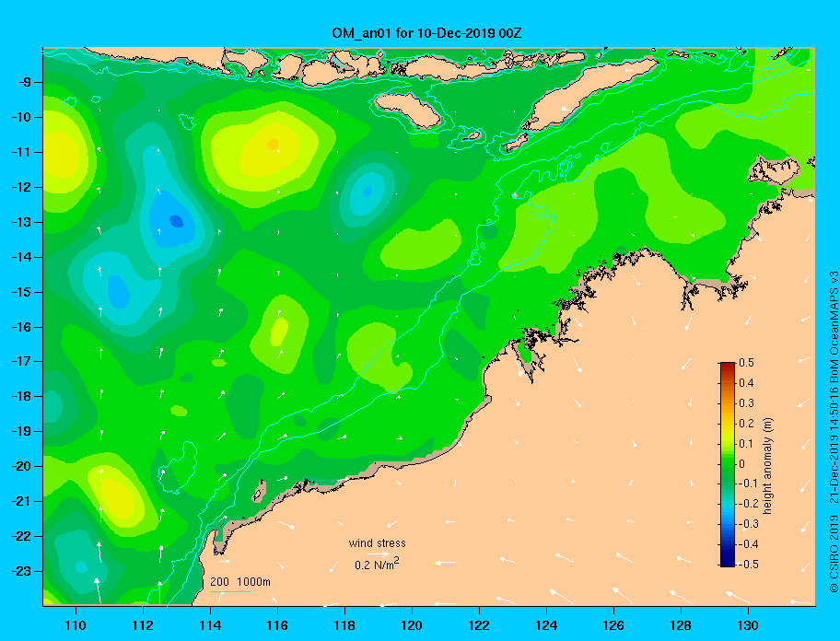
Task: Click the longitude axis label '126'
Action: [613, 625]
